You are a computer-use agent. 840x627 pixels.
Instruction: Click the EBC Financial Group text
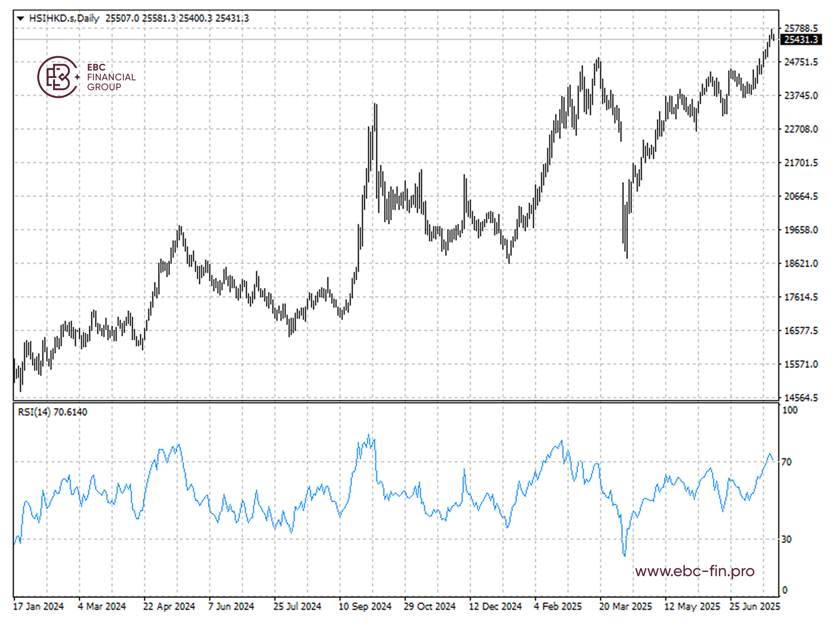click(x=111, y=77)
